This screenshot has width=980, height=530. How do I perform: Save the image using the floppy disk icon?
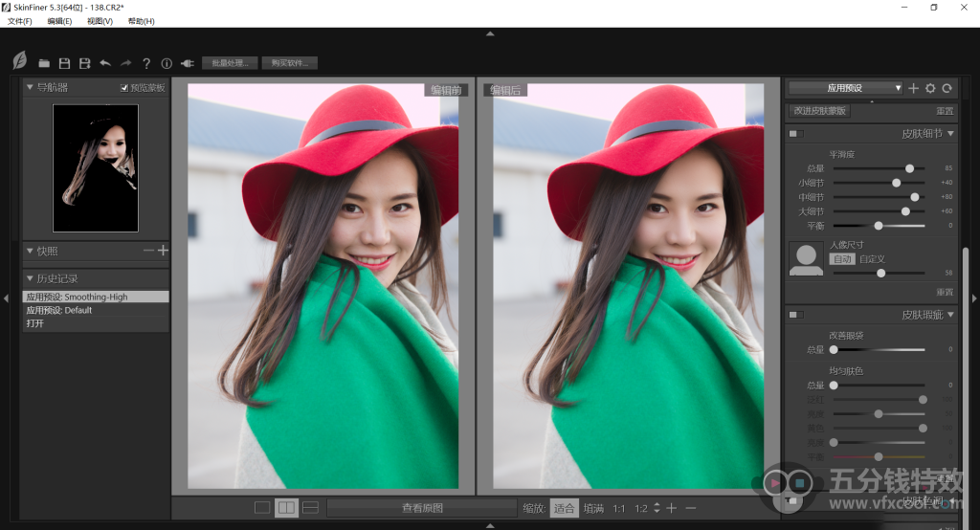(x=64, y=63)
